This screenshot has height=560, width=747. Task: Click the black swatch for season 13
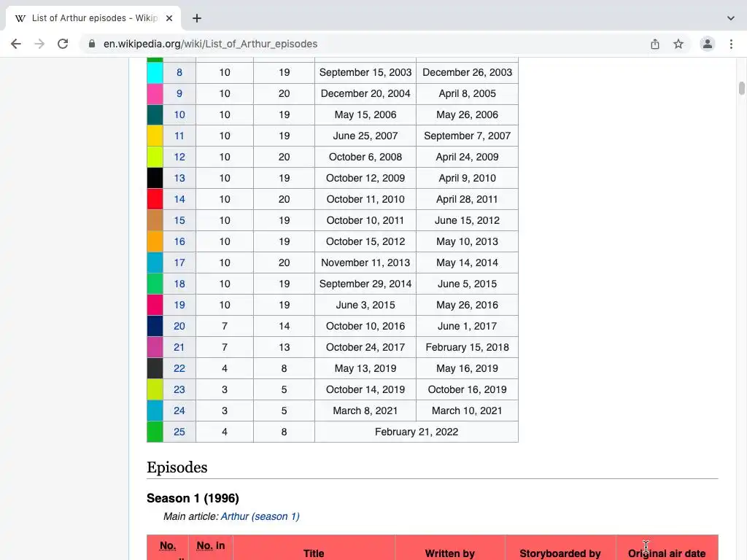(155, 178)
